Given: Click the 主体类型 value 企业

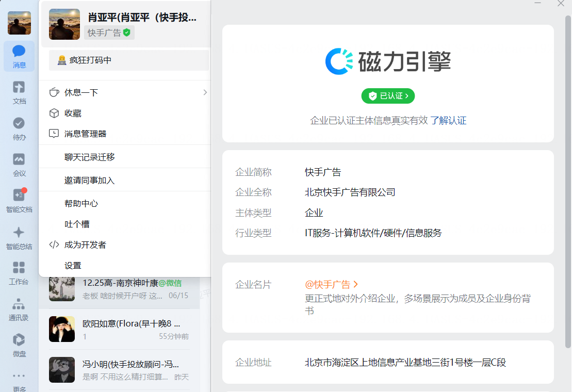Looking at the screenshot, I should tap(314, 213).
